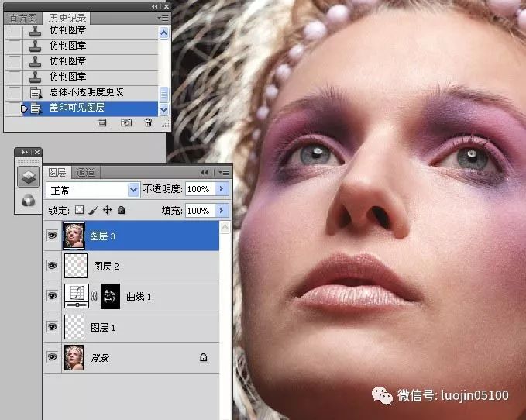
Task: Expand the collapsed dock panel arrows
Action: pyautogui.click(x=25, y=153)
